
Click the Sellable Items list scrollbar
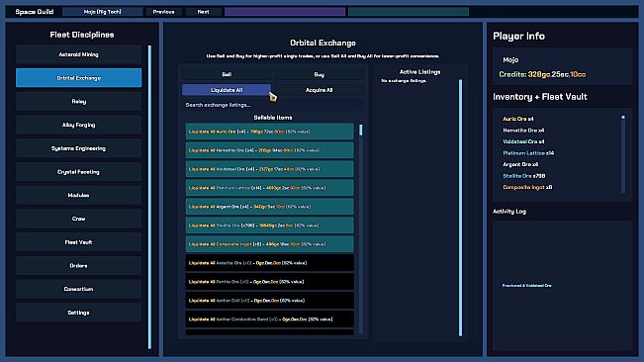coord(361,229)
